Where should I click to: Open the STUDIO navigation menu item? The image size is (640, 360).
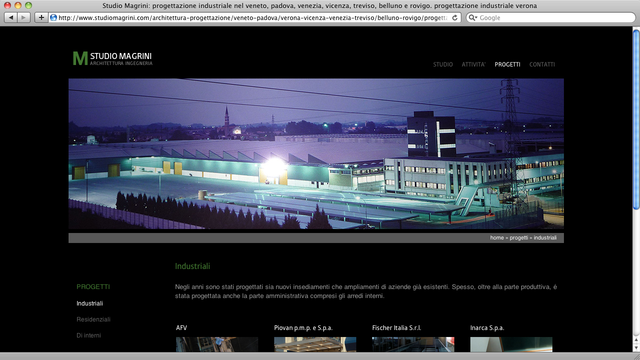coord(443,64)
